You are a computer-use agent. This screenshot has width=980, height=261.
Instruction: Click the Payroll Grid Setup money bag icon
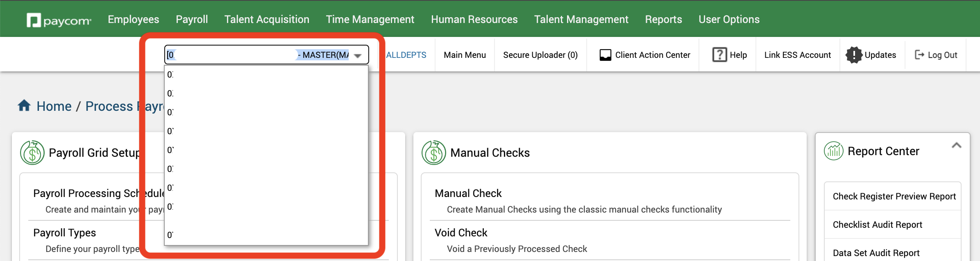[32, 153]
